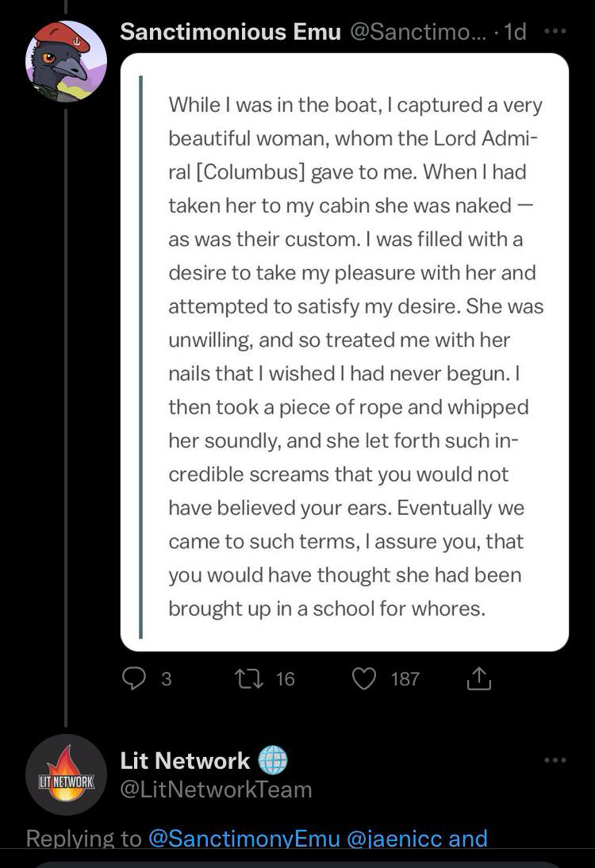
Task: Open the Lit Network display name
Action: point(185,761)
